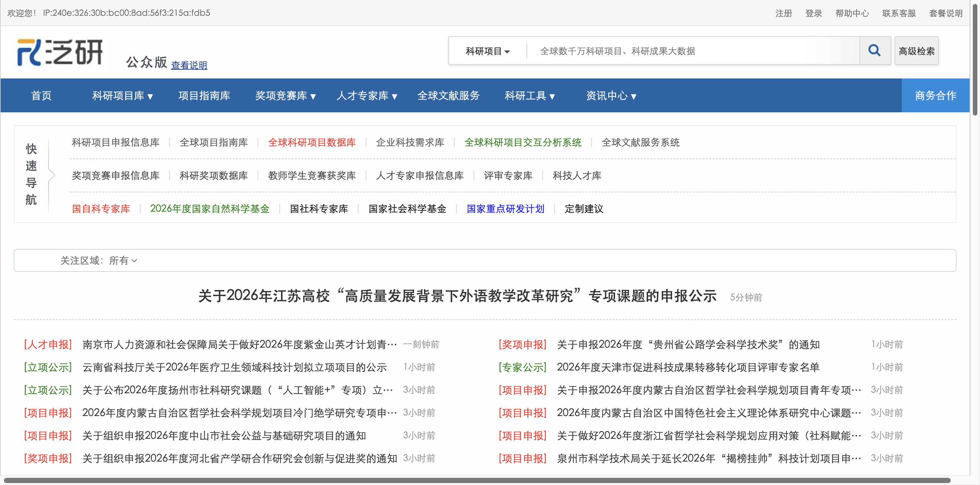Click 登录 in the top bar
This screenshot has width=980, height=485.
(814, 13)
